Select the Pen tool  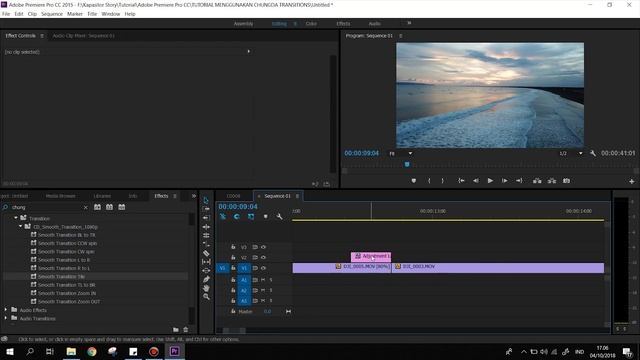coord(206,280)
